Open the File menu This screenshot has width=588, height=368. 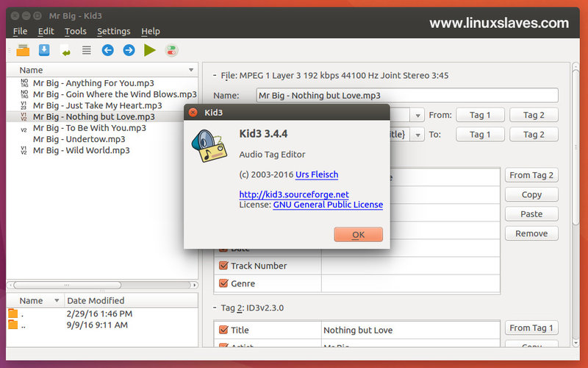point(20,31)
